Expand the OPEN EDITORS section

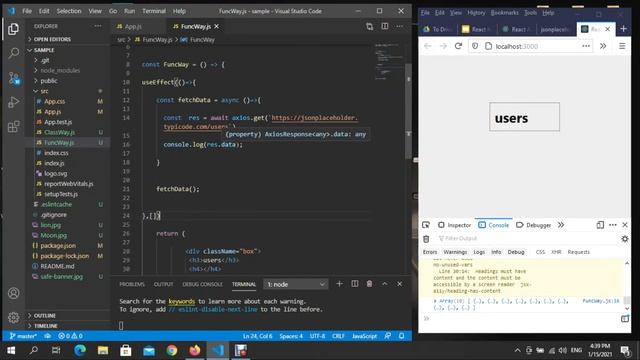click(68, 39)
